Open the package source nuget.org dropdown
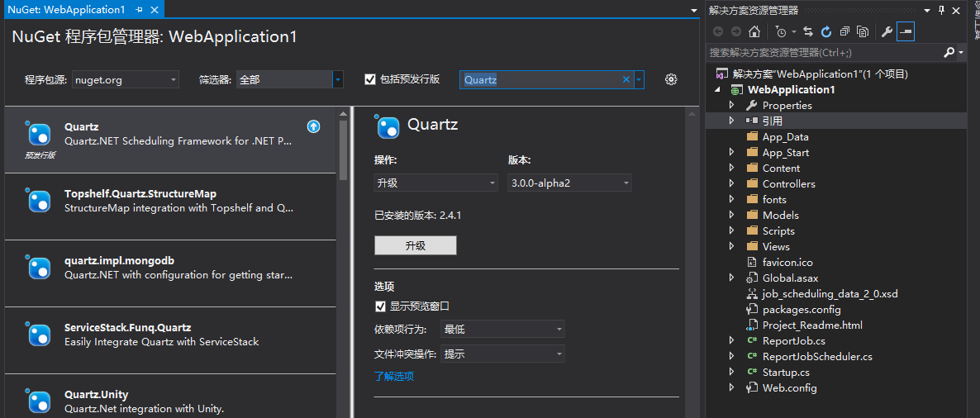The height and width of the screenshot is (418, 980). point(126,79)
